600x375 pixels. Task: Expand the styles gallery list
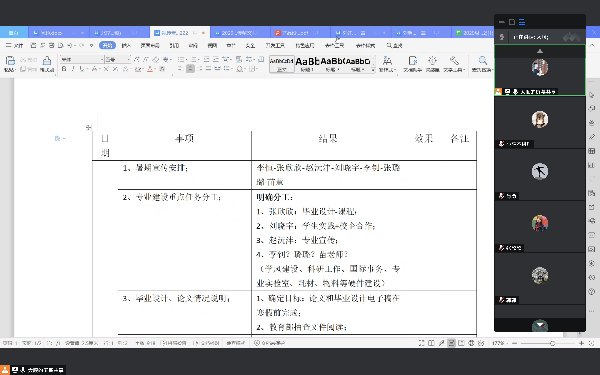coord(373,70)
